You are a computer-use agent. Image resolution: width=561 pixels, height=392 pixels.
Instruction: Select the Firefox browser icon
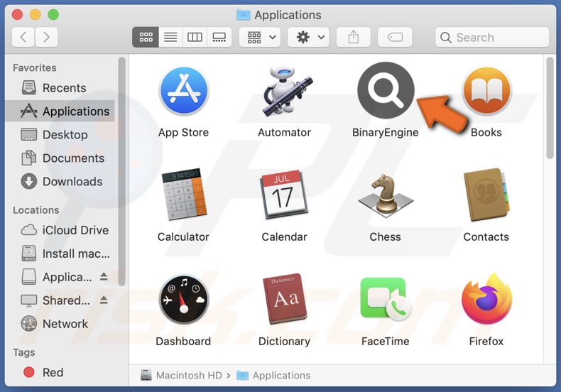486,298
